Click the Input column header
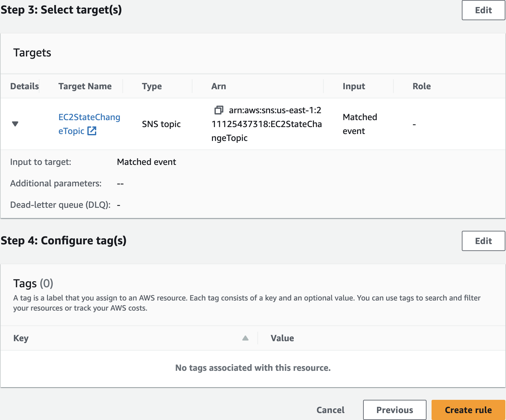Screen dimensions: 506x420 click(x=354, y=86)
